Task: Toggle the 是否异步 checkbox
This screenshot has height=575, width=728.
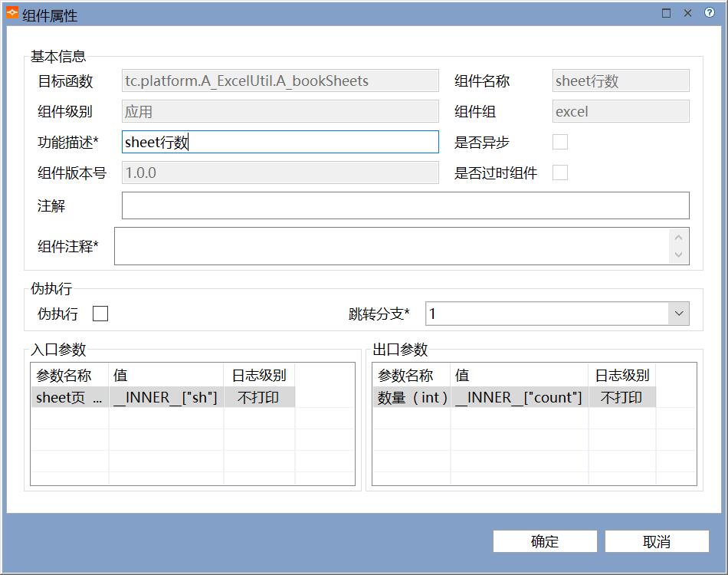Action: 560,142
